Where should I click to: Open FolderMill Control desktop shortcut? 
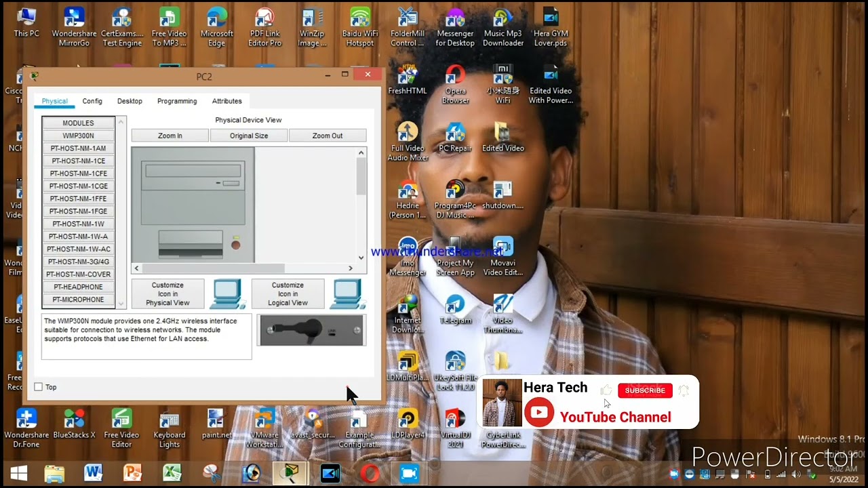click(x=408, y=27)
